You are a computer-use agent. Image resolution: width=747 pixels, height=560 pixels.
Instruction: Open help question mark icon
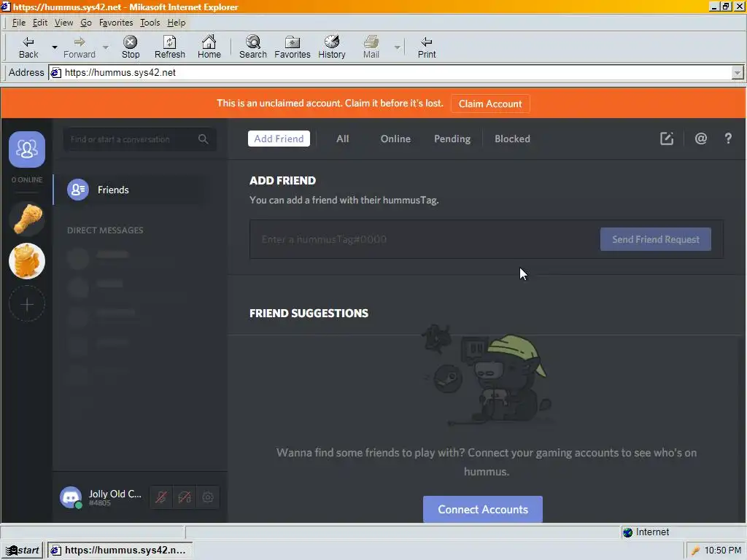click(x=728, y=139)
